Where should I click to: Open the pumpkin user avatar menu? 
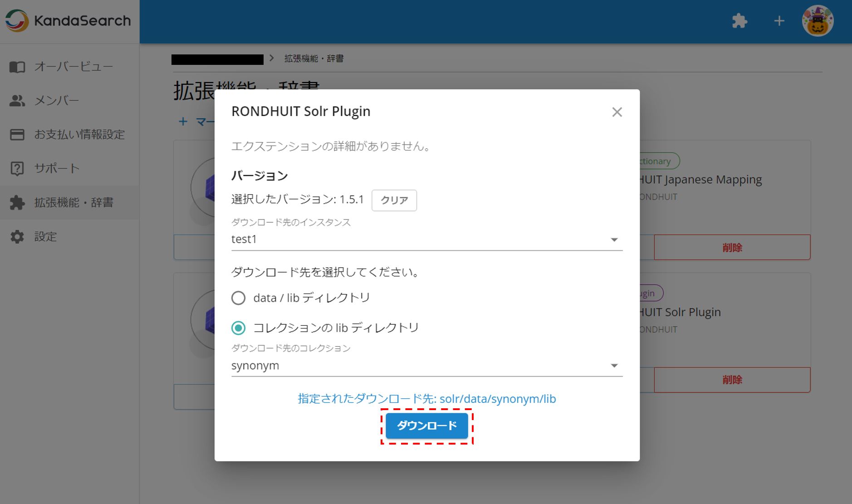pos(818,21)
